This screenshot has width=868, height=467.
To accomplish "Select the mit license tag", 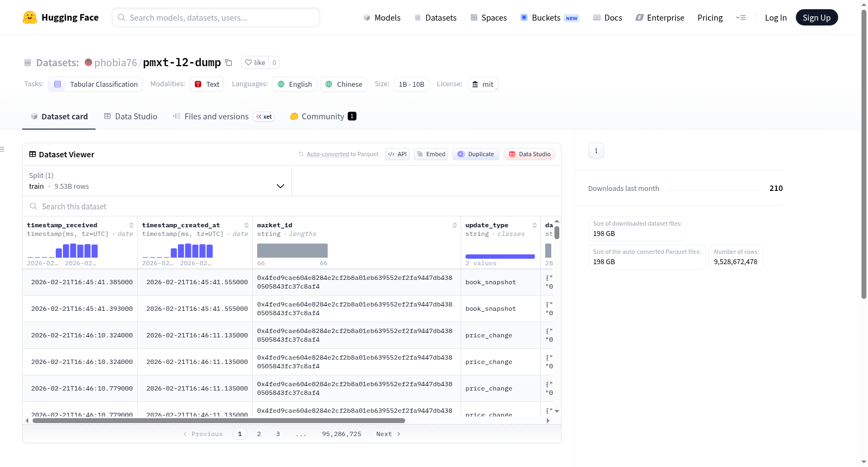I will click(x=483, y=84).
